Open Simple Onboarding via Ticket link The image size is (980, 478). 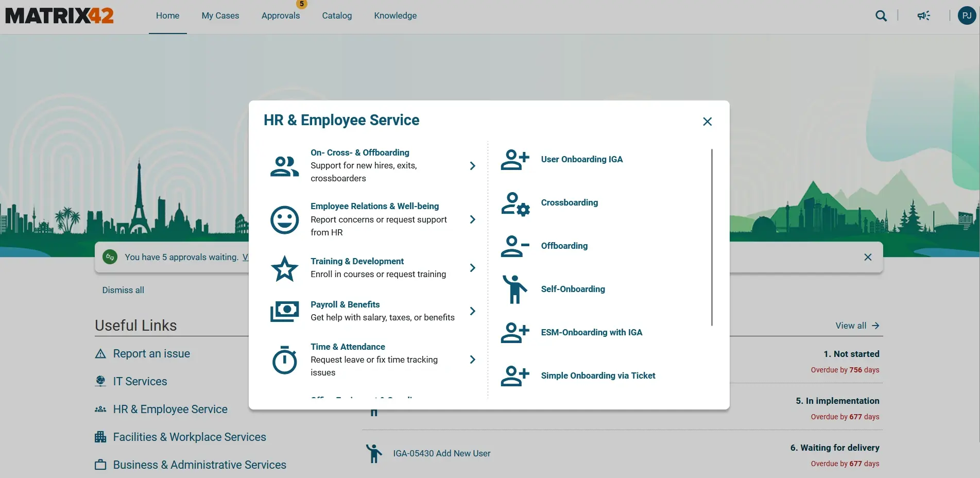pyautogui.click(x=597, y=375)
